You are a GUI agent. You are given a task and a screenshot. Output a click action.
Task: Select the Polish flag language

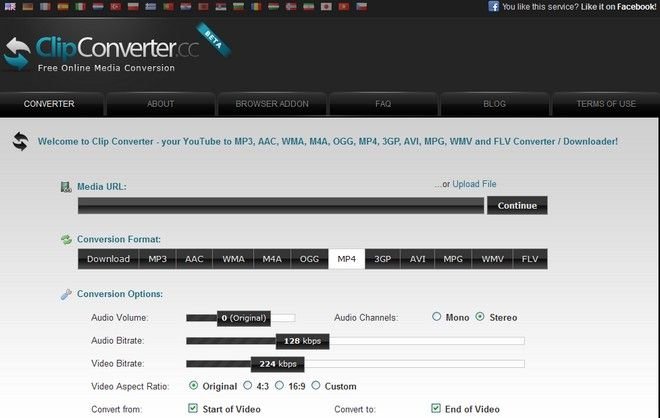pos(133,6)
